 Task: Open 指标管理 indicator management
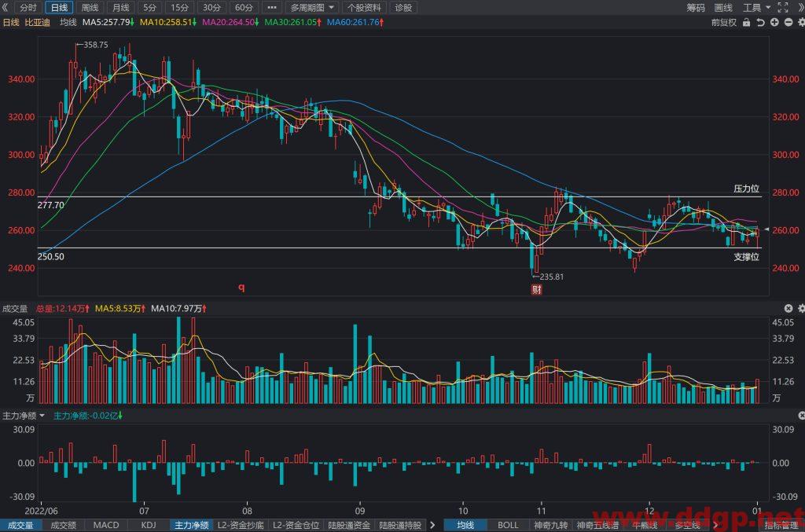click(x=781, y=526)
